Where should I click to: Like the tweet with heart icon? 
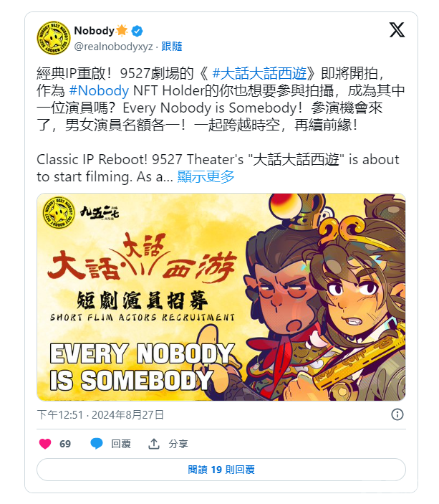[45, 444]
